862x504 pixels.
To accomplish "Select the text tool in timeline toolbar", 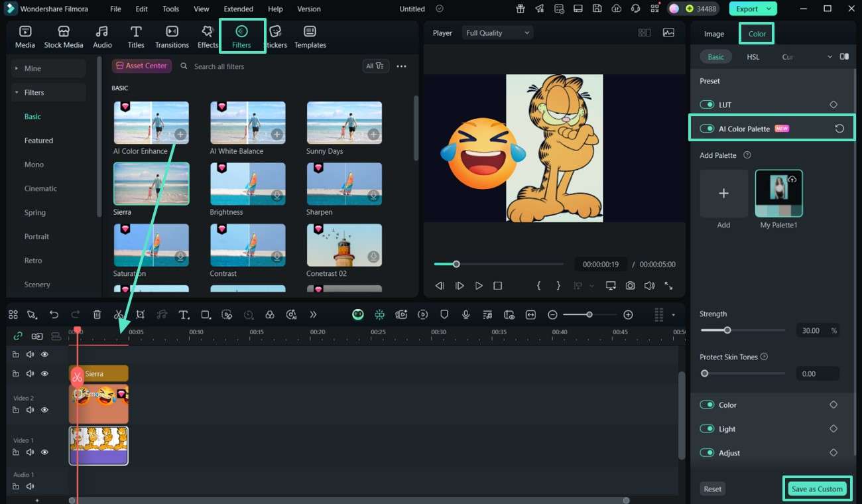I will [184, 314].
